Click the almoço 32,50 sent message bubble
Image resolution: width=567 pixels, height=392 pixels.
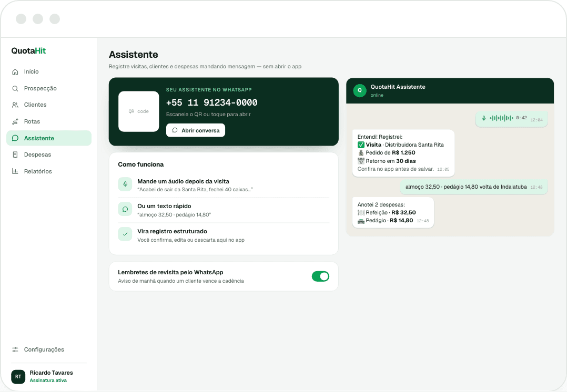point(474,187)
